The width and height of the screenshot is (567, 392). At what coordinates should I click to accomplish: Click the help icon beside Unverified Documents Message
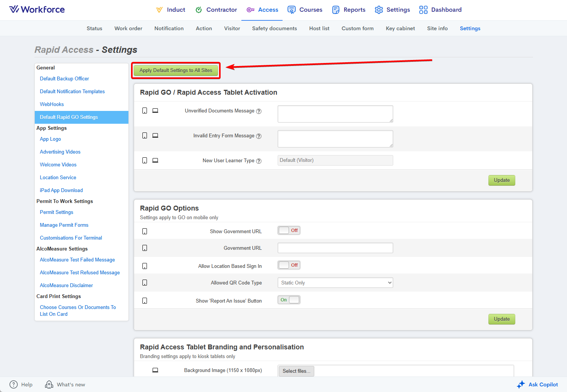point(259,111)
